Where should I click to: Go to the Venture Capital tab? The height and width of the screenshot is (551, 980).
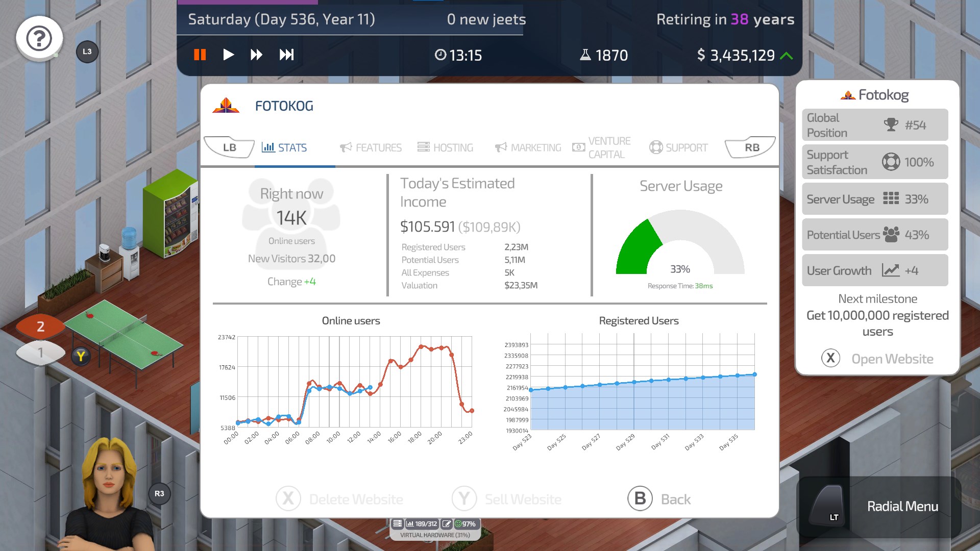[602, 147]
